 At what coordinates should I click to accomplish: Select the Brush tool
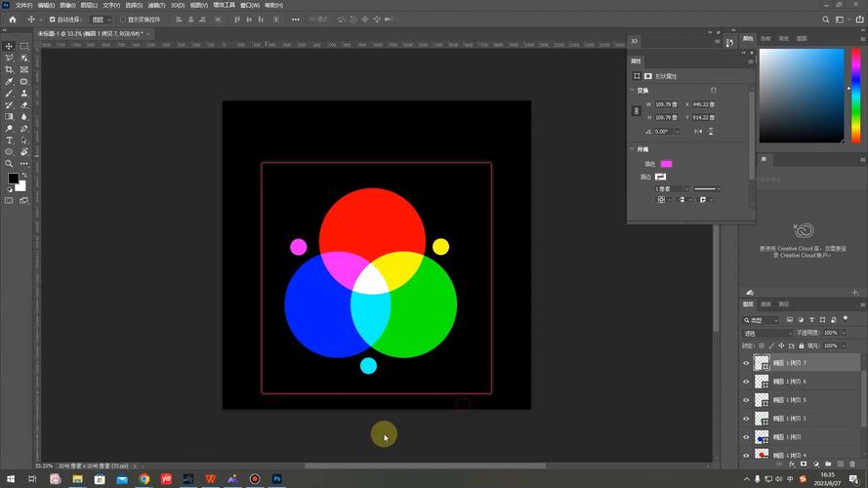pos(10,94)
